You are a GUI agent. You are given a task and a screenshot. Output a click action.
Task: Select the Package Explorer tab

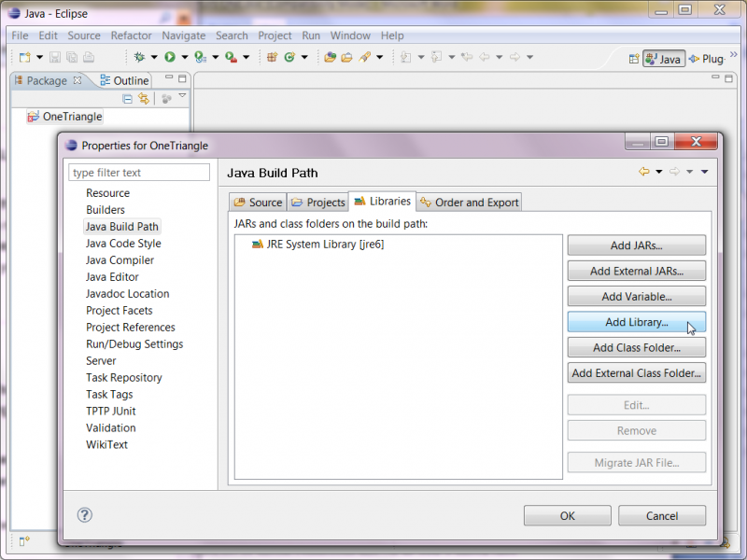47,80
